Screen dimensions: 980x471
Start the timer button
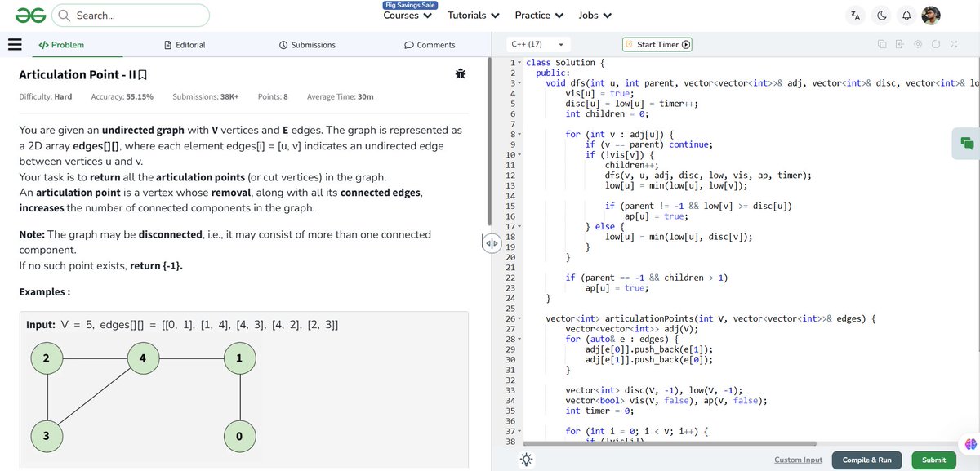coord(657,45)
